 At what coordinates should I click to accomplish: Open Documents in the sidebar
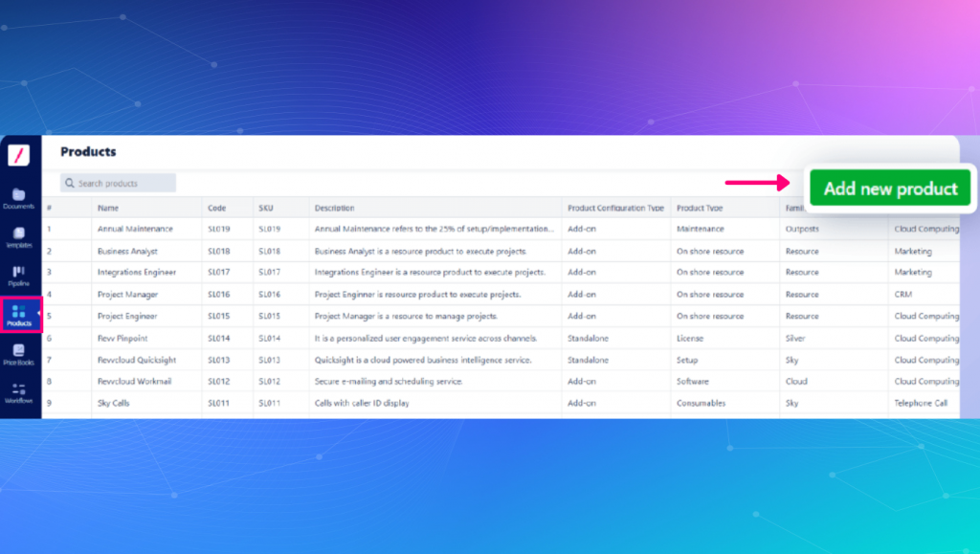pyautogui.click(x=19, y=199)
